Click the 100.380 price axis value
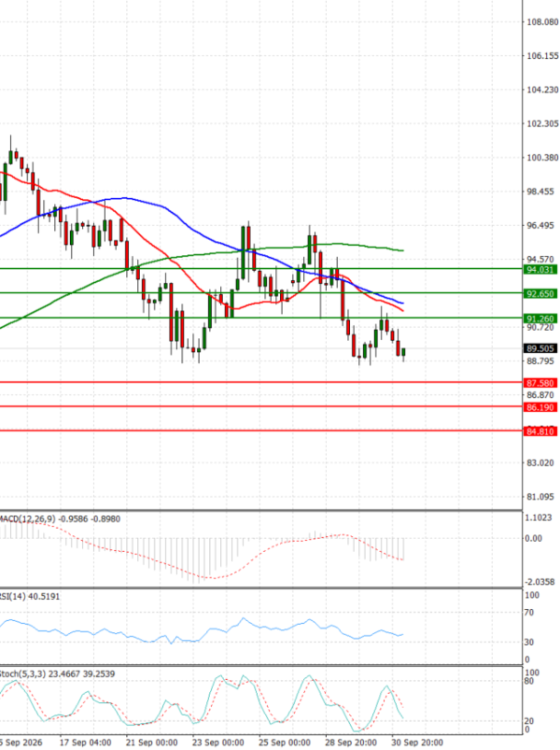 [x=542, y=158]
